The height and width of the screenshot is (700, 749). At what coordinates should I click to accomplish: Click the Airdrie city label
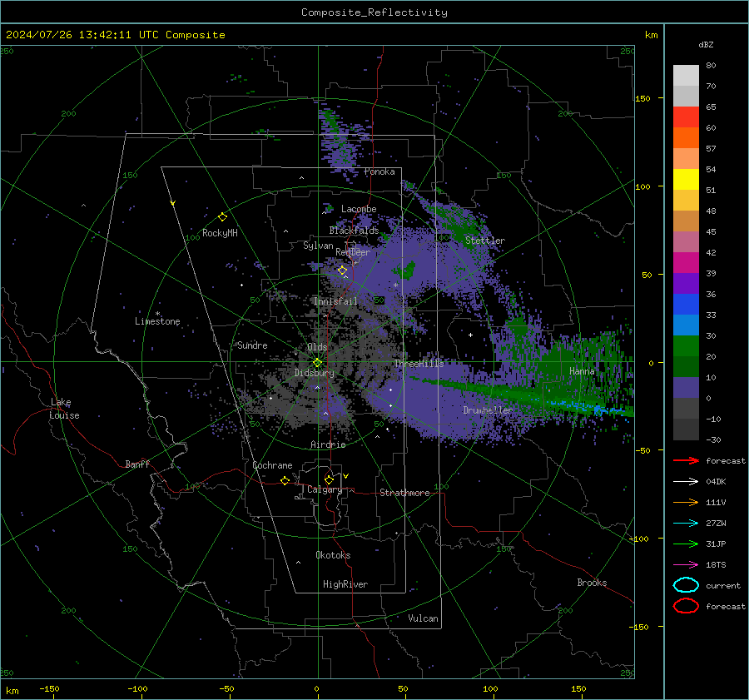328,444
